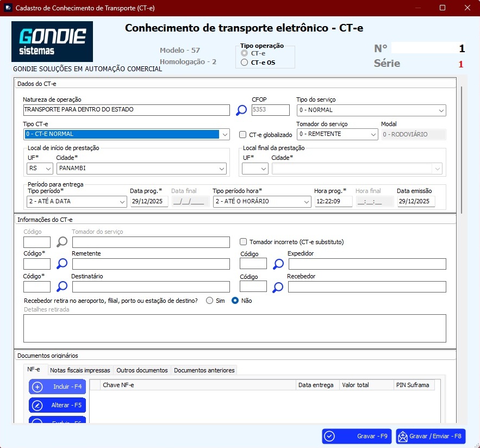Screen dimensions: 480x448
Task: Open Tipo período dropdown
Action: click(77, 202)
